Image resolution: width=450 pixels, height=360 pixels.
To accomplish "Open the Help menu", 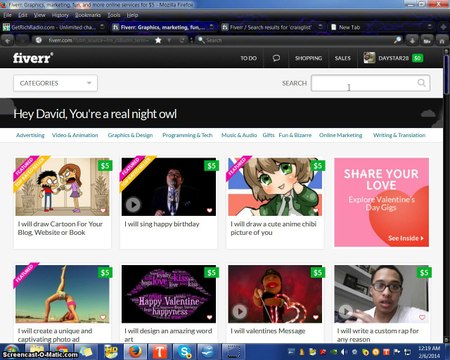I will pos(132,15).
